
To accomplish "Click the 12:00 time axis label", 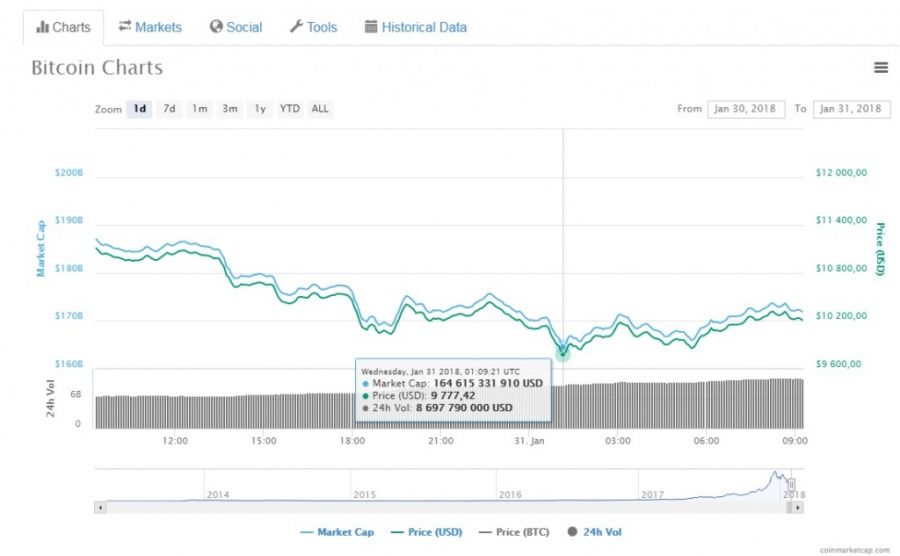I will (x=175, y=441).
